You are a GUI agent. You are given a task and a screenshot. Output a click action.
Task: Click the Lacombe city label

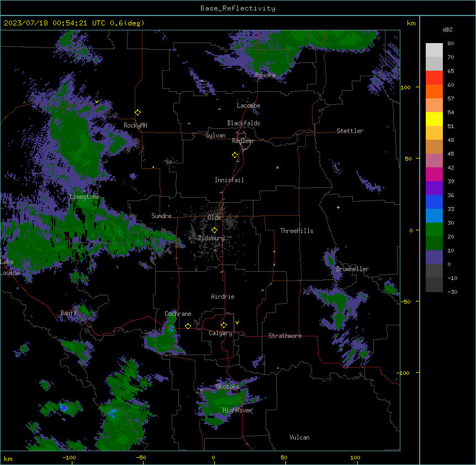[248, 105]
